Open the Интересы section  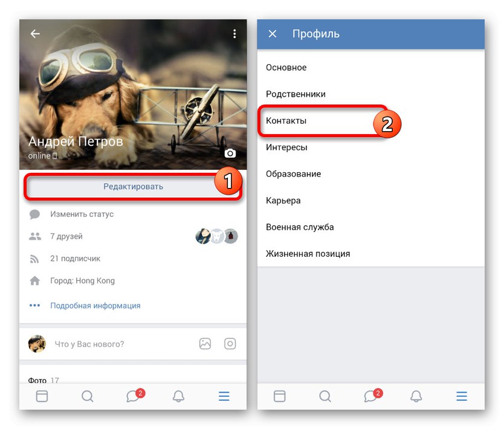[370, 147]
